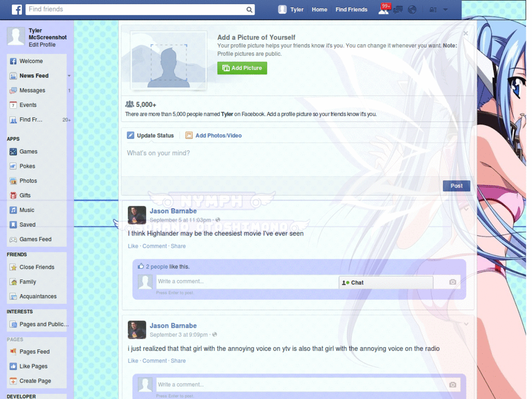Viewport: 532px width, 399px height.
Task: Dismiss the Add a Picture panel
Action: 466,33
